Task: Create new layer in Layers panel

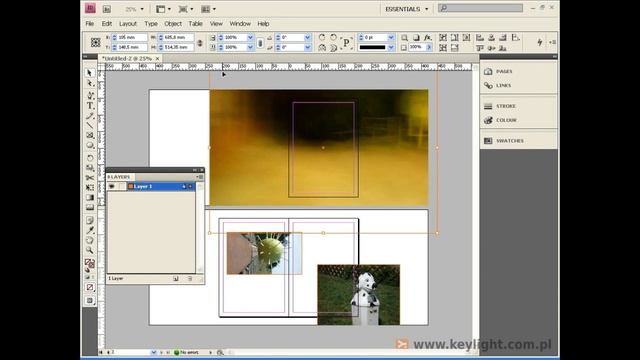Action: click(176, 278)
